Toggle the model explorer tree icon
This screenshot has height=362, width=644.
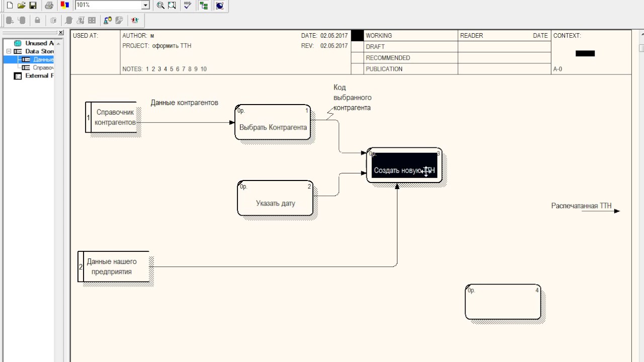[204, 5]
